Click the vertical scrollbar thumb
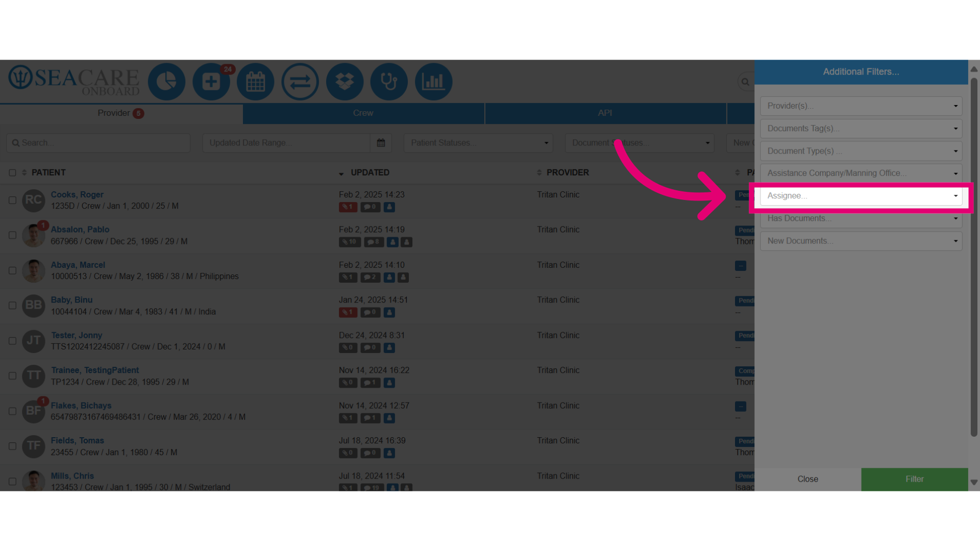980x551 pixels. click(974, 257)
